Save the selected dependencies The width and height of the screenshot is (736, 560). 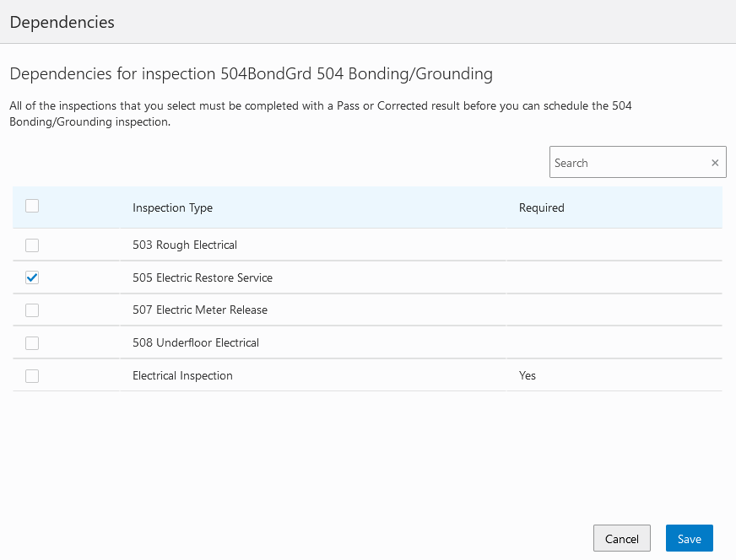tap(689, 539)
